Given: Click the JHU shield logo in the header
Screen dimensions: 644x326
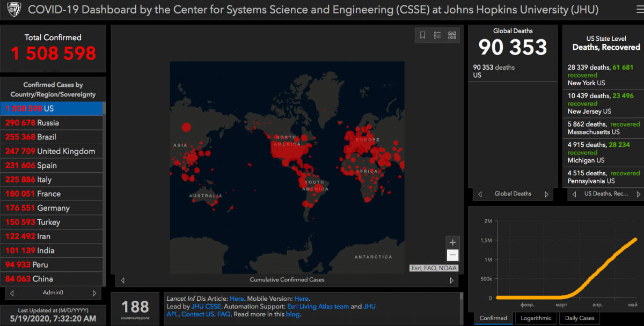Looking at the screenshot, I should pyautogui.click(x=13, y=10).
